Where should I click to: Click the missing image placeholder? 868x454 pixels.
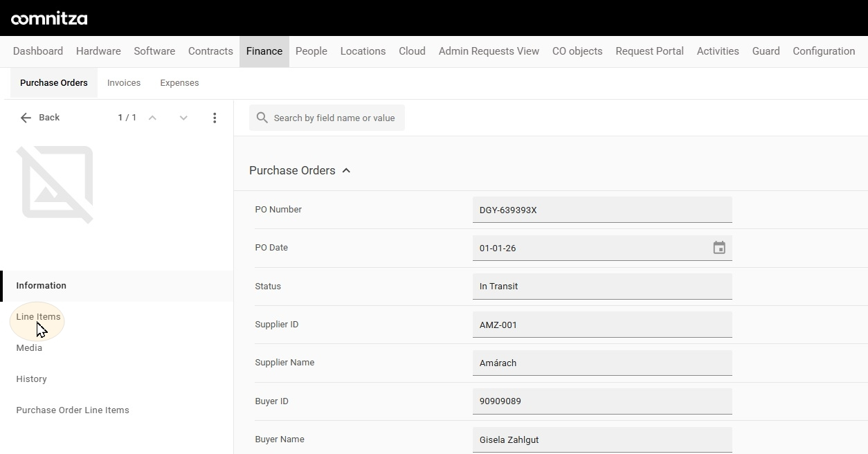(x=55, y=185)
